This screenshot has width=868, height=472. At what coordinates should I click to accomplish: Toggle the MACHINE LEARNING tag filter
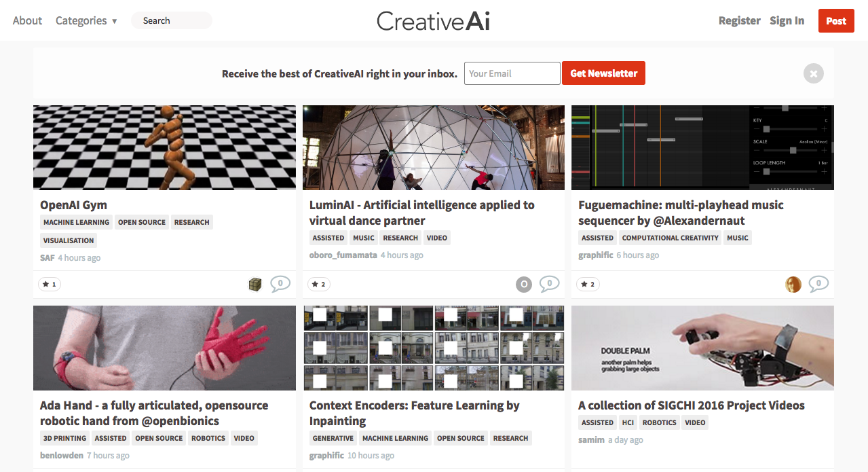(x=75, y=222)
